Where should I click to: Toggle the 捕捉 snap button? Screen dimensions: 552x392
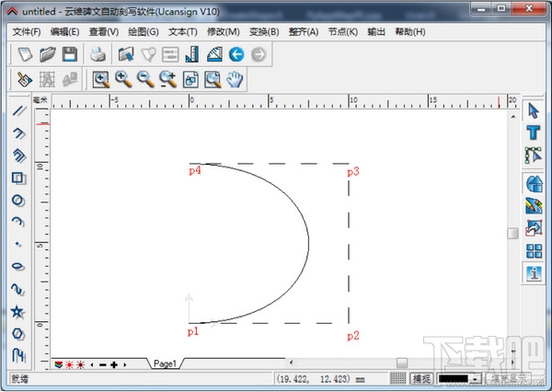click(421, 378)
